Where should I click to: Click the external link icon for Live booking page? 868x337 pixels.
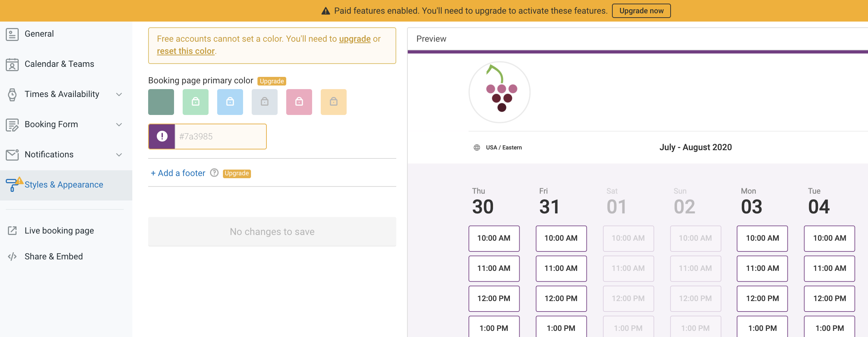point(12,231)
